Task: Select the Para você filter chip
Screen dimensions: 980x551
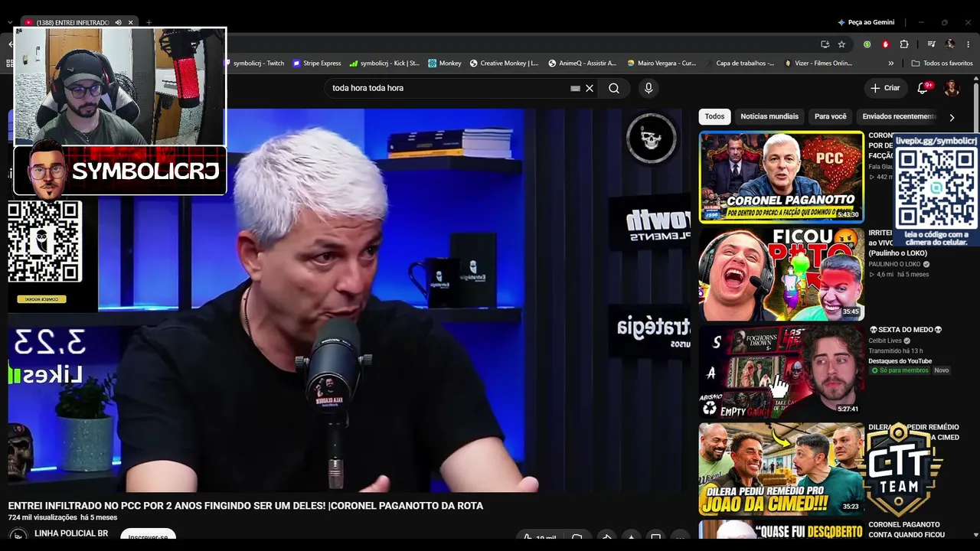Action: pos(830,116)
